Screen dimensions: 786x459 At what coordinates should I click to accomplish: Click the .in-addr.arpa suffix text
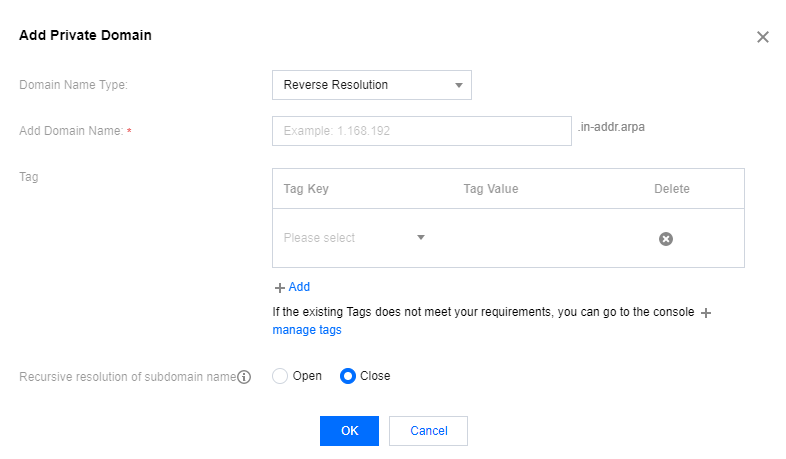coord(611,127)
